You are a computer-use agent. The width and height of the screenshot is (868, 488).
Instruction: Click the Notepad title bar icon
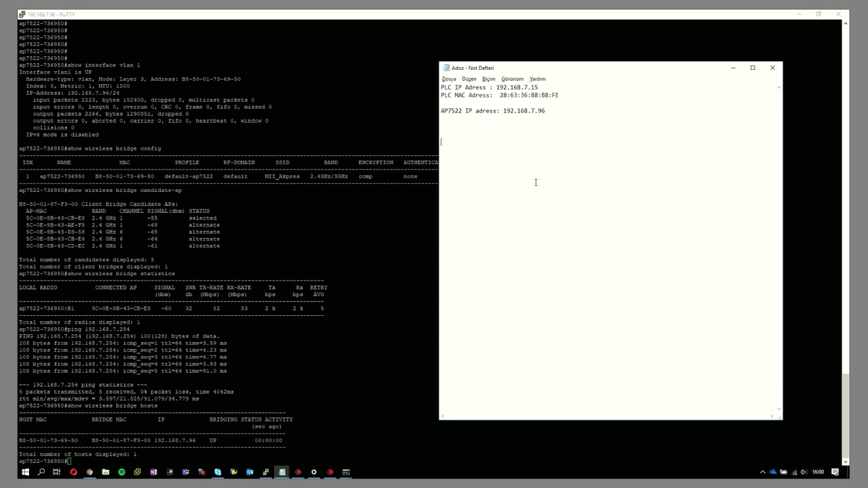click(446, 68)
